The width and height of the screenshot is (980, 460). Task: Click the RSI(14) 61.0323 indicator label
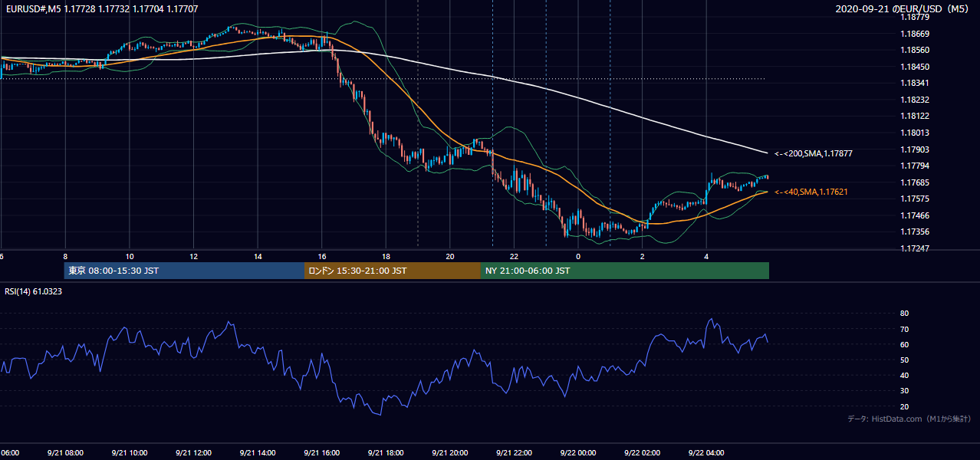coord(34,291)
